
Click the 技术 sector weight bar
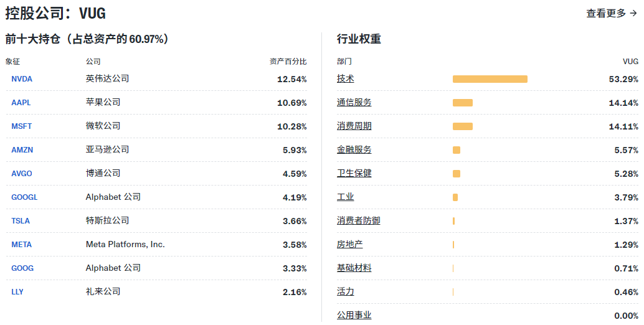pyautogui.click(x=490, y=79)
